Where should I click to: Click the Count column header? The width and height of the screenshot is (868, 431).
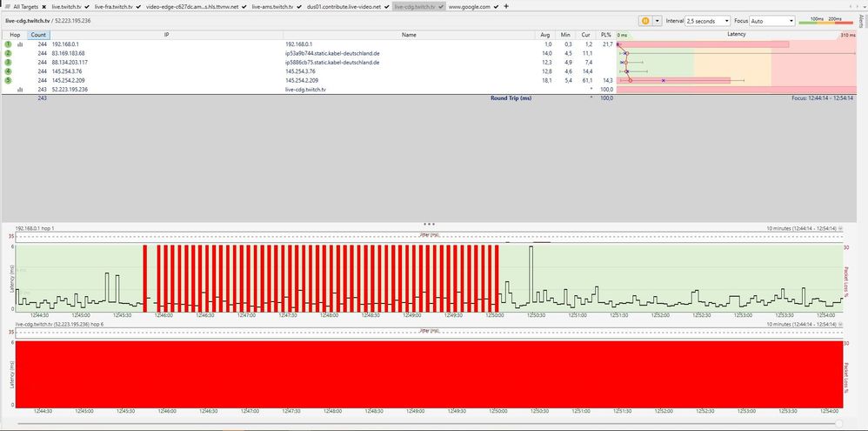39,34
